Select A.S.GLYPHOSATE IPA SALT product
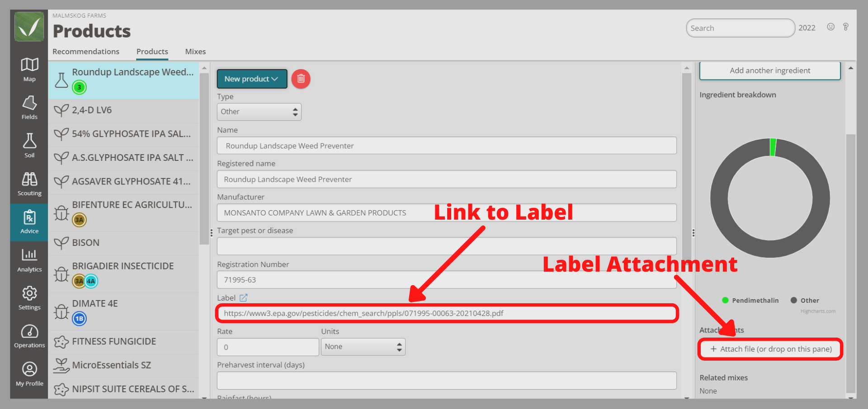868x409 pixels. 123,158
